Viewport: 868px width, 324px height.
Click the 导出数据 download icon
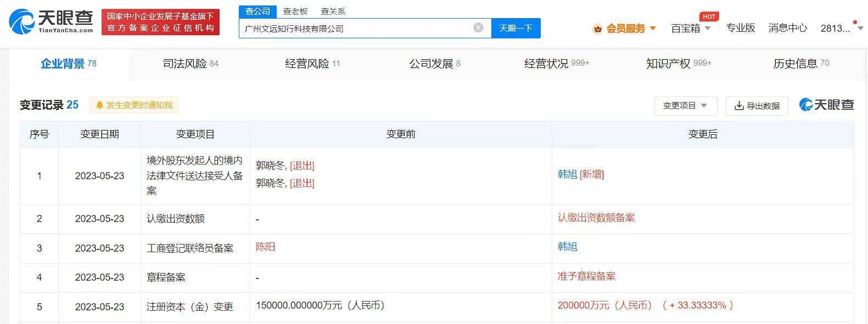[x=739, y=106]
